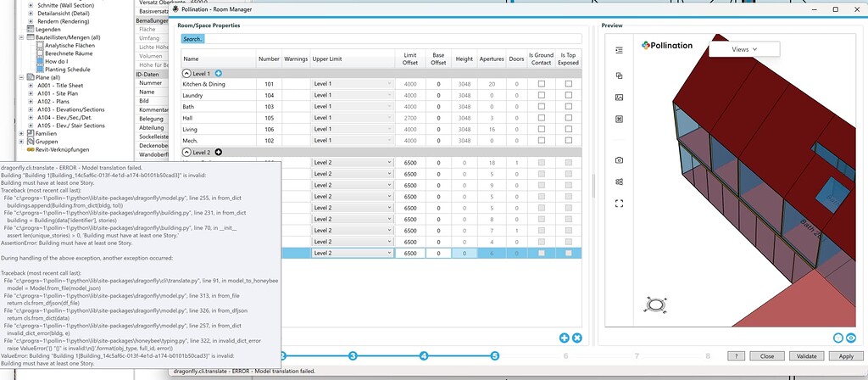Expand A102 - Plans sheet node
This screenshot has height=380, width=868.
coord(31,102)
